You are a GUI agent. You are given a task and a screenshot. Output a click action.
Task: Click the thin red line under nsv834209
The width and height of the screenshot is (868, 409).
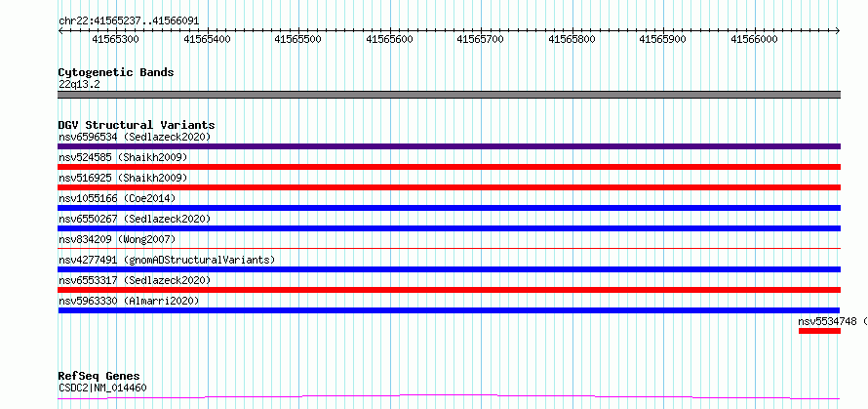tap(449, 248)
